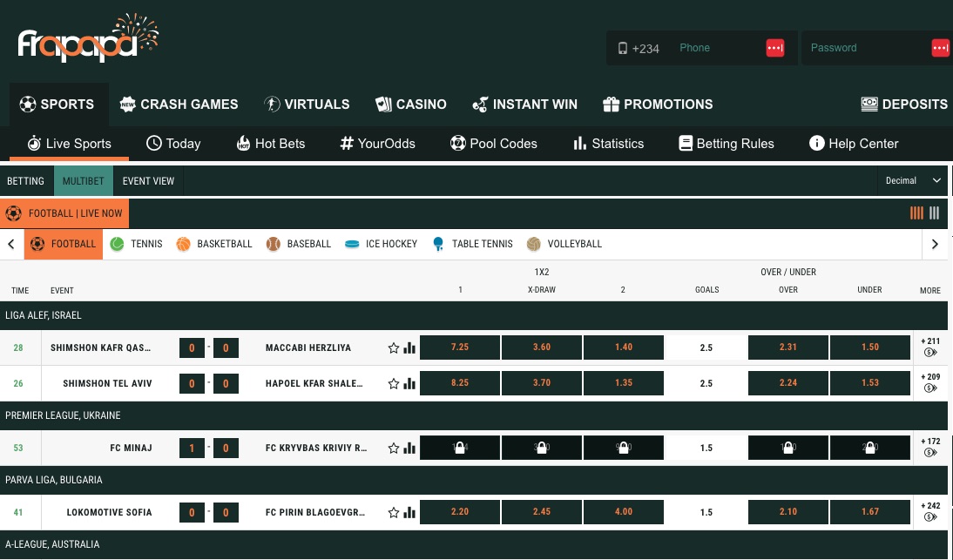Viewport: 953px width, 560px height.
Task: Switch to three-column layout view icon
Action: point(934,213)
